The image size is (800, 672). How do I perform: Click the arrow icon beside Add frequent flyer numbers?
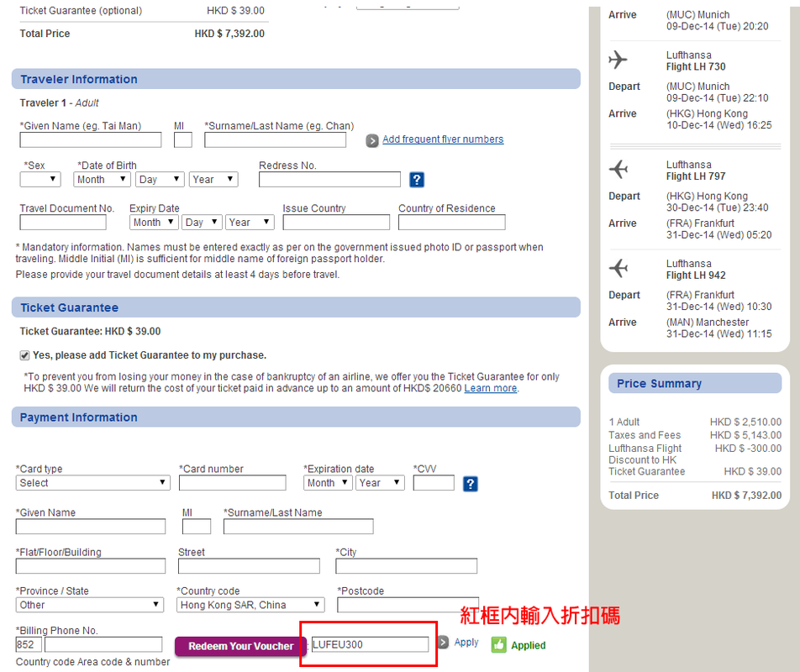tap(372, 140)
